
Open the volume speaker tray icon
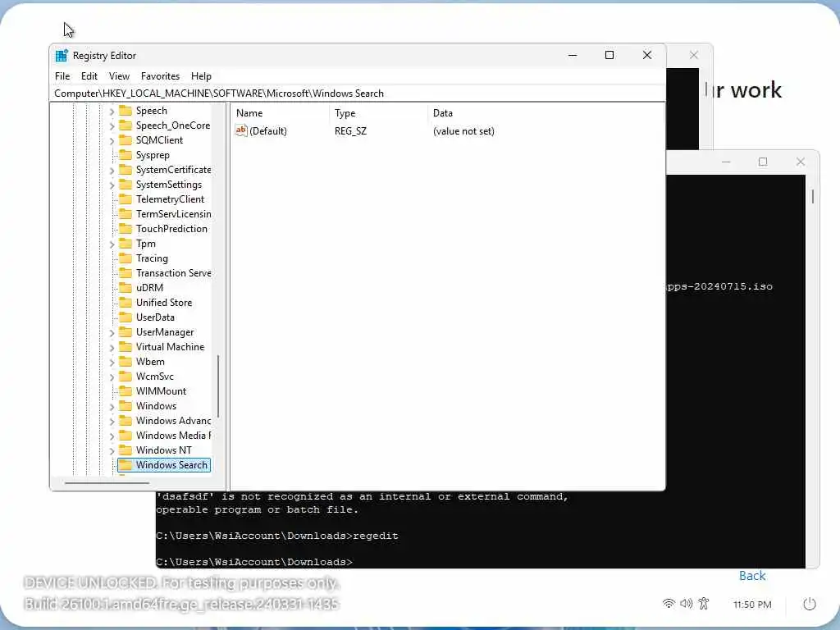click(x=687, y=604)
